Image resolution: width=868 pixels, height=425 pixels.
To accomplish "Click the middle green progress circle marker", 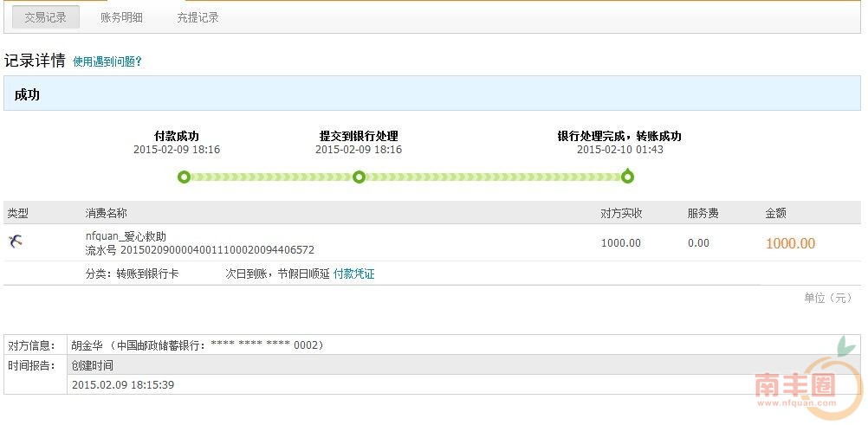I will click(x=359, y=177).
